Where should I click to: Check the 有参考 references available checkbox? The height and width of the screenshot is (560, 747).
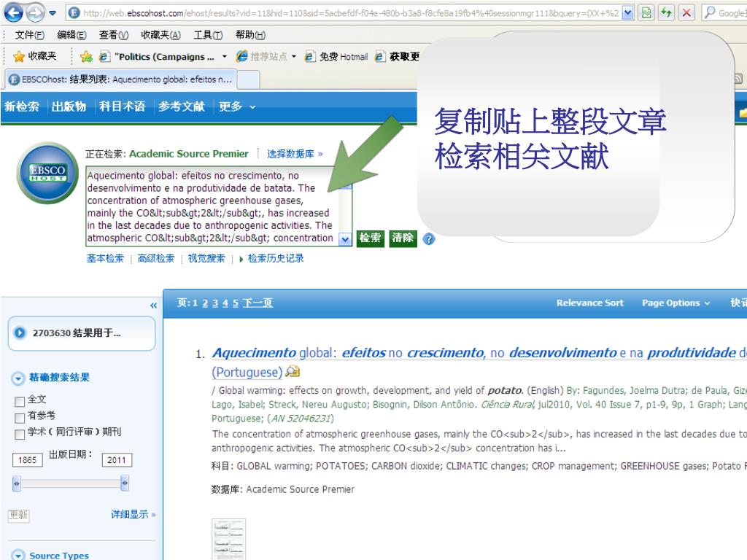pos(20,418)
